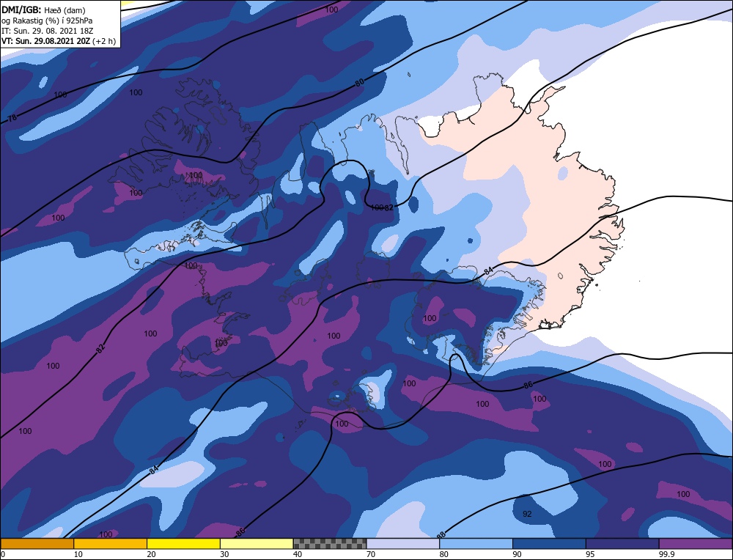Click the '95' legend scale value
Image resolution: width=733 pixels, height=560 pixels.
[x=591, y=554]
